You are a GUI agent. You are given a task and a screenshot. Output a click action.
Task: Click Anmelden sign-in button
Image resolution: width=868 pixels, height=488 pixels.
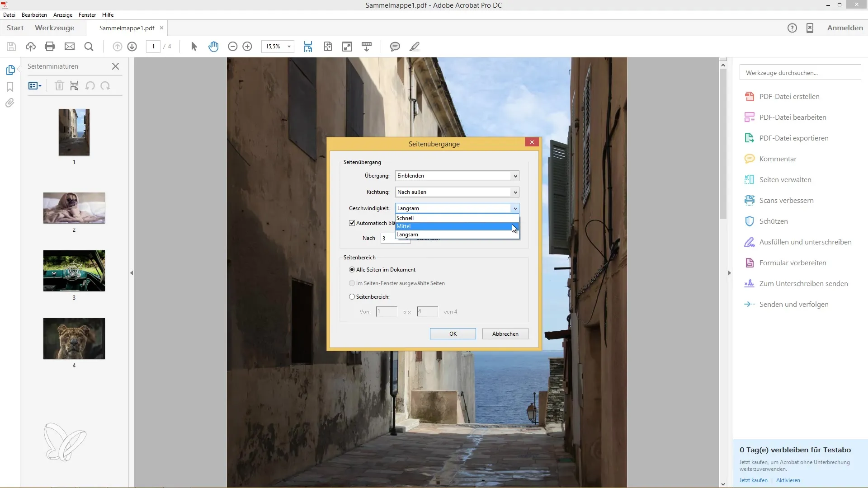pos(845,28)
